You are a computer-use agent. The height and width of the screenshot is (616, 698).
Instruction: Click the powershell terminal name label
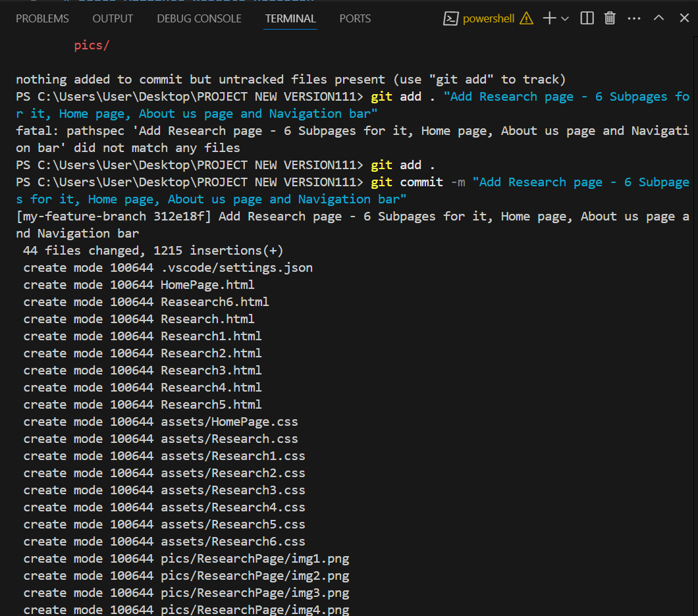point(489,18)
